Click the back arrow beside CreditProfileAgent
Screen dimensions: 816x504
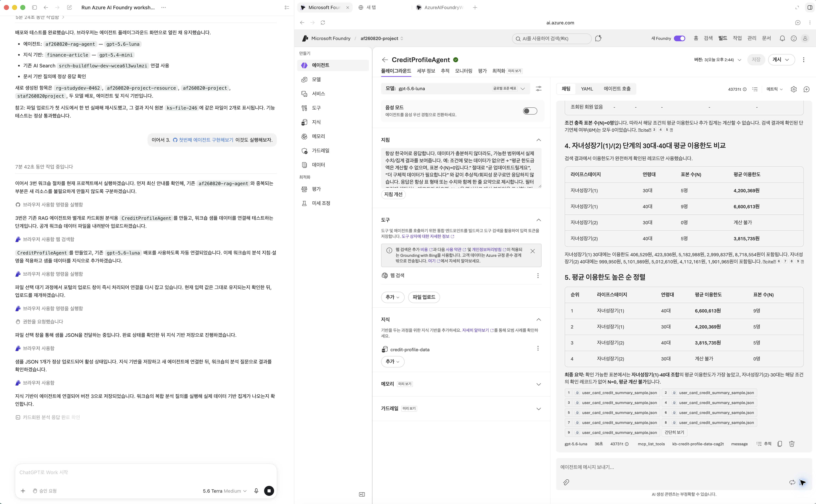pyautogui.click(x=385, y=60)
